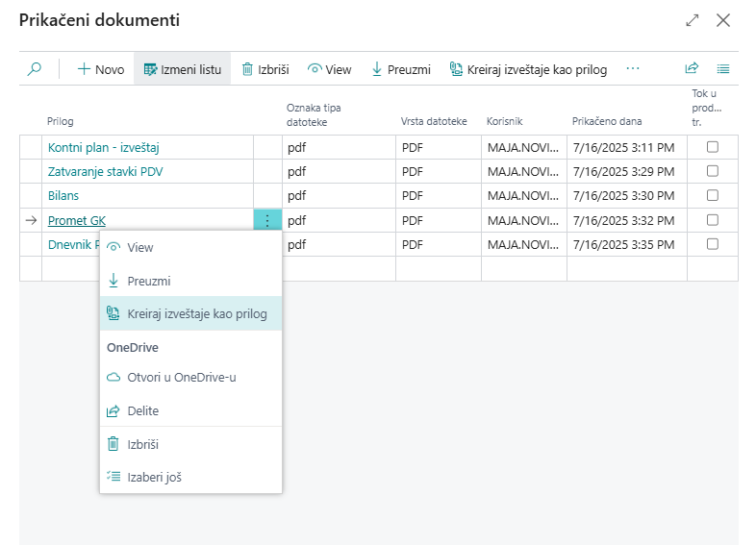Check the box for Bilans row
756x545 pixels.
coord(713,195)
